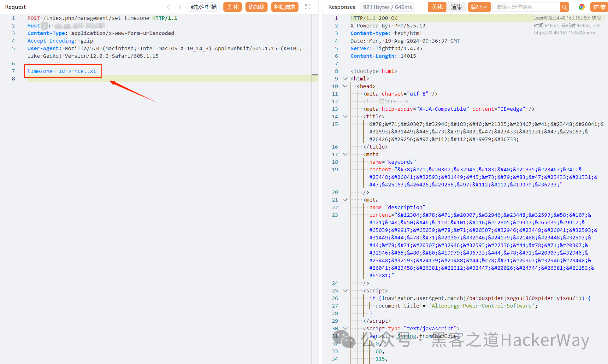Click the application/x-www-form-urlencoded value
This screenshot has height=364, width=608.
[122, 33]
